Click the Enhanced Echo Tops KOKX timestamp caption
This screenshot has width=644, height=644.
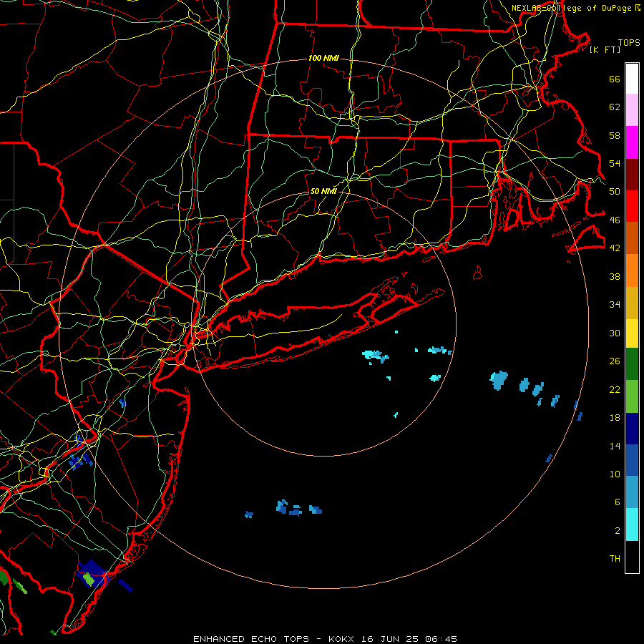(x=325, y=639)
